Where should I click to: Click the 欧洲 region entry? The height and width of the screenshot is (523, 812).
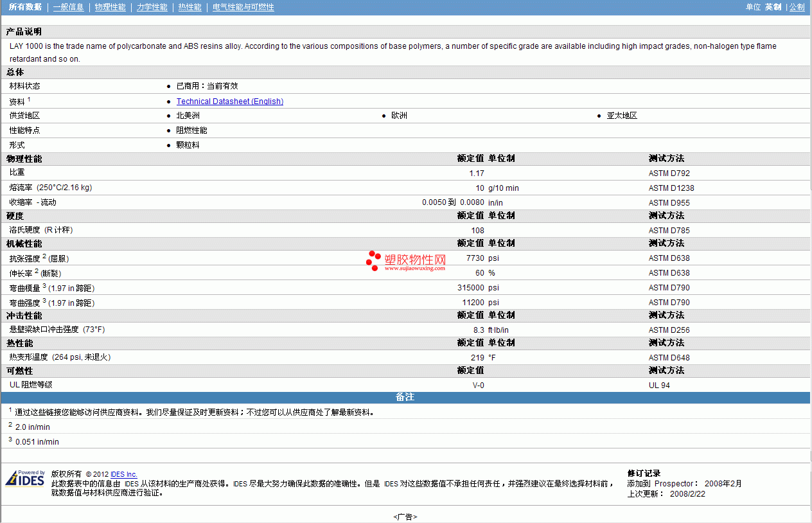point(399,116)
